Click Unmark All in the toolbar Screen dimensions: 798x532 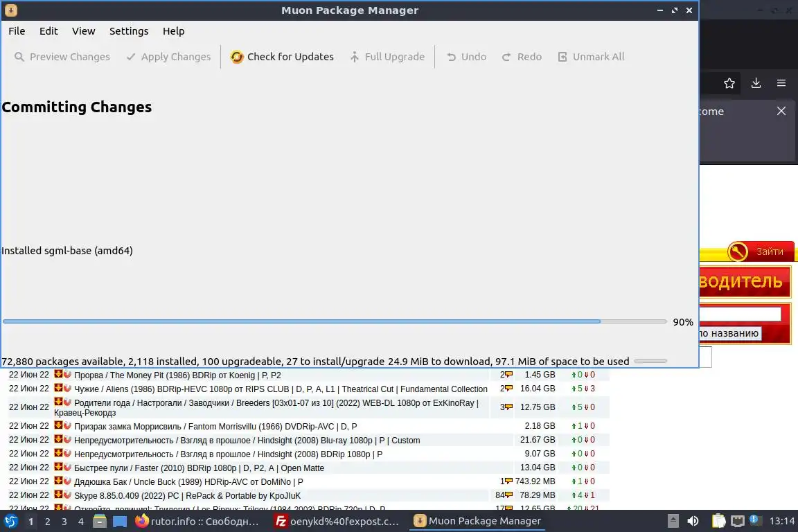click(591, 57)
